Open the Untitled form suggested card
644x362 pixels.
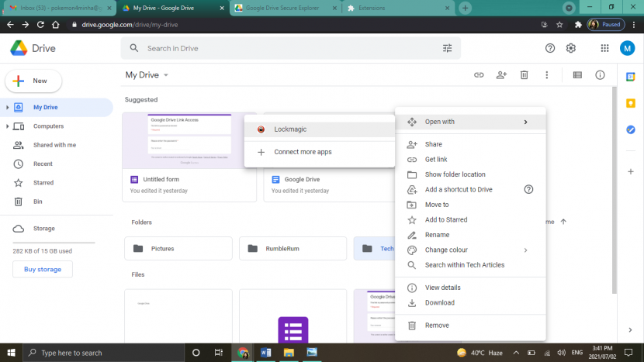[189, 157]
